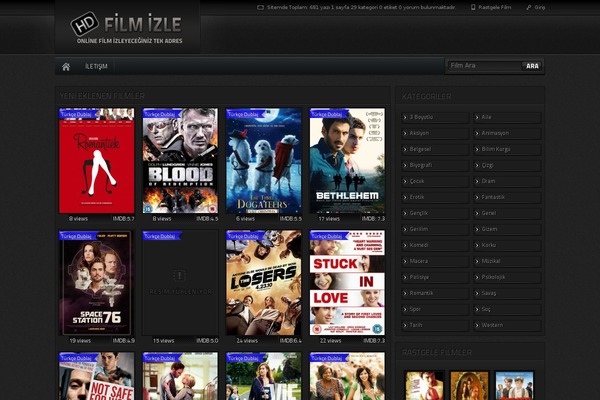Select the Gizem category
This screenshot has height=400, width=600.
click(x=507, y=229)
